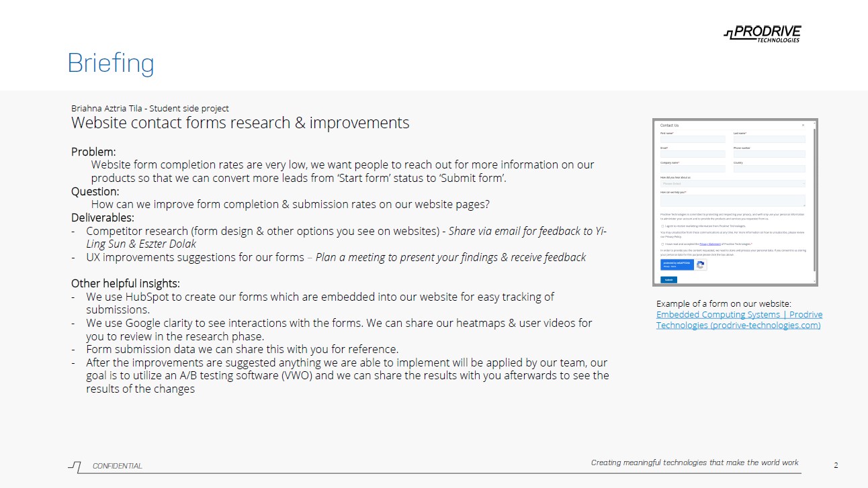Click the Contact Us form scrollbar
868x488 pixels.
[814, 201]
